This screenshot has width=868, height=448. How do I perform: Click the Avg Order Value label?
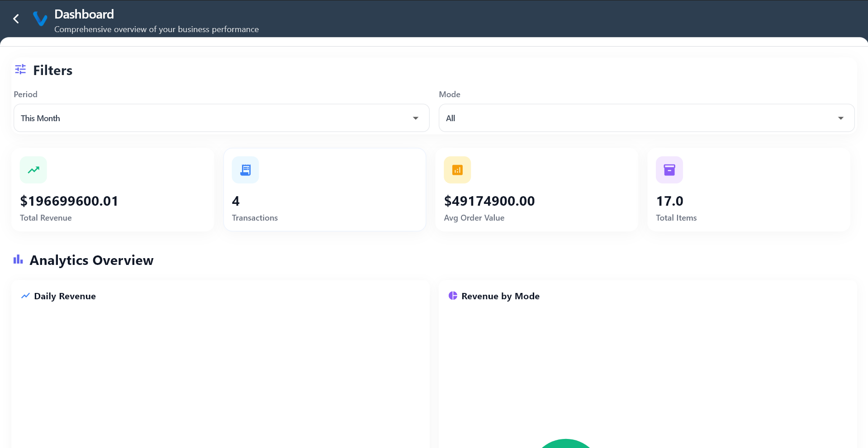coord(474,218)
